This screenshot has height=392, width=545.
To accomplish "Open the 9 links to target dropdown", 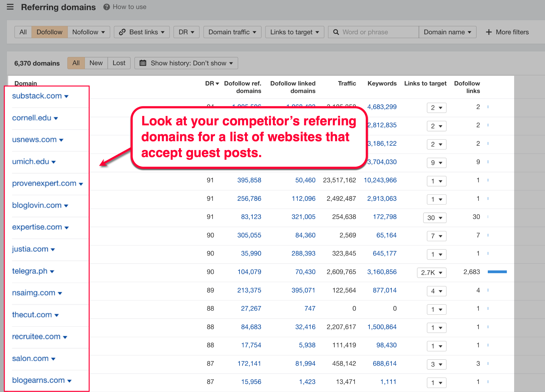I will (x=437, y=162).
